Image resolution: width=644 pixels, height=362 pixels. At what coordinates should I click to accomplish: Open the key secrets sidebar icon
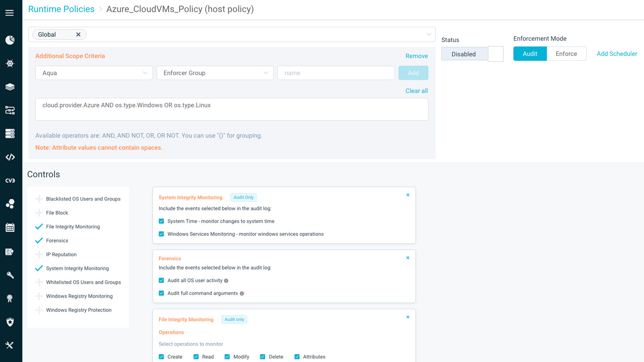click(10, 275)
